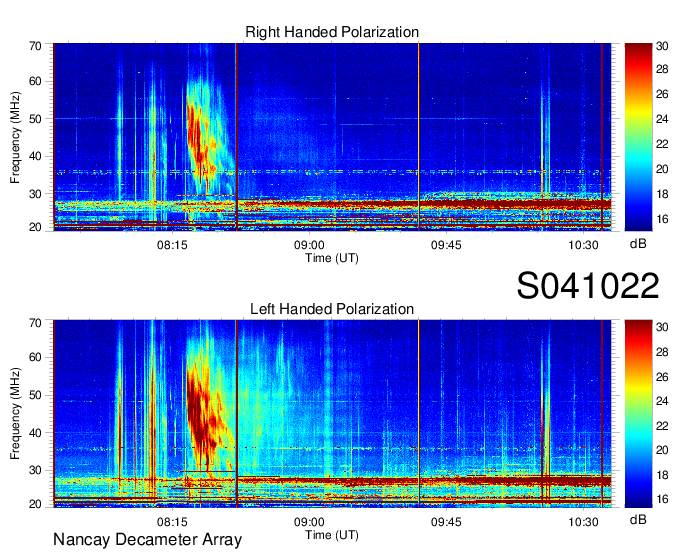Click the 16 value on the Right Handed colorbar
Image resolution: width=680 pixels, height=552 pixels.
pos(662,219)
